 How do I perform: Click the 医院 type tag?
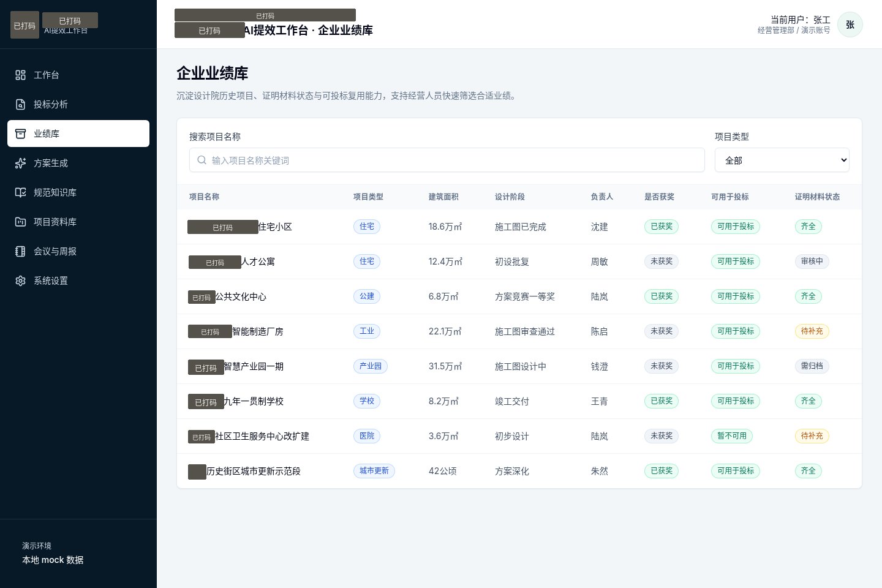coord(367,436)
